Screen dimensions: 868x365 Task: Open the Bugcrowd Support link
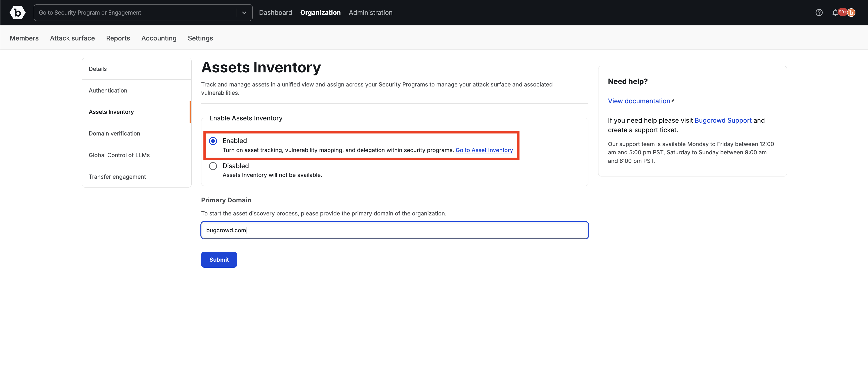point(723,120)
